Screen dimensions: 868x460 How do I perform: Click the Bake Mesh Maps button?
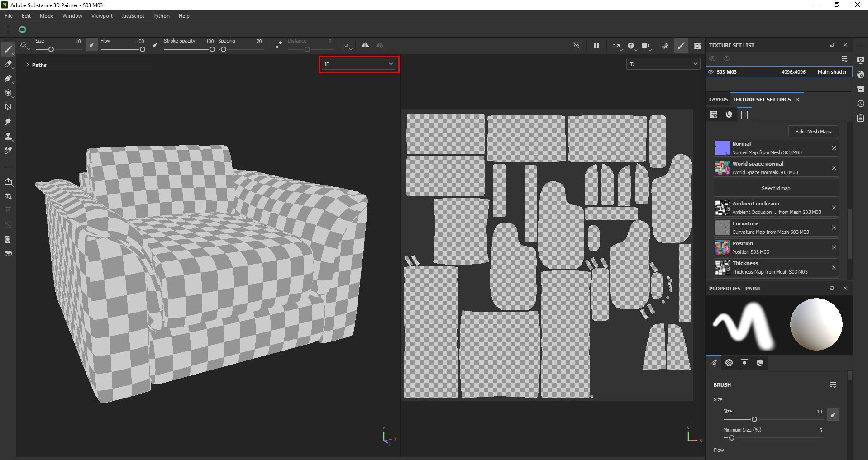tap(813, 132)
